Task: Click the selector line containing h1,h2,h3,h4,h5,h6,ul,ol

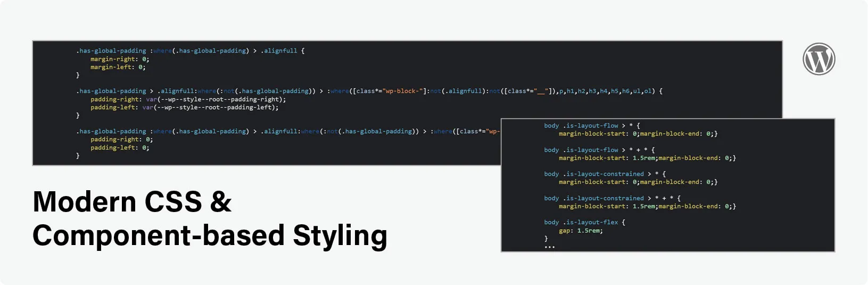Action: click(369, 91)
